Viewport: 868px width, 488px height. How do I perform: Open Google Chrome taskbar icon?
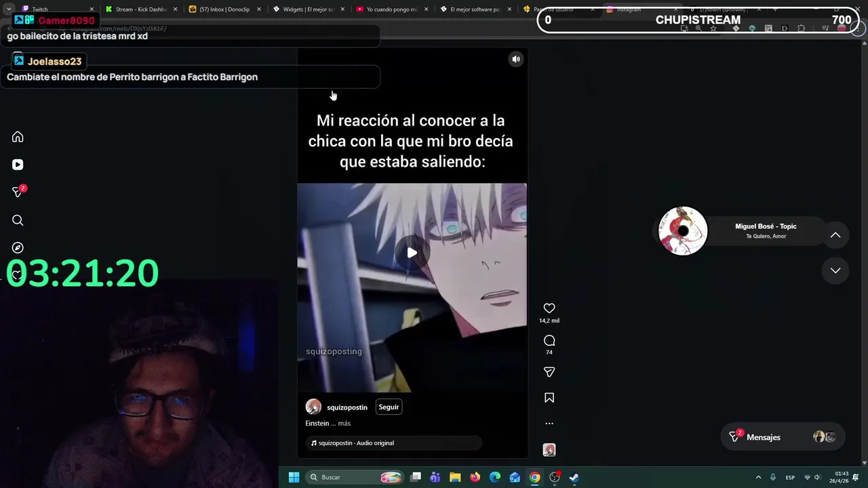tap(535, 477)
